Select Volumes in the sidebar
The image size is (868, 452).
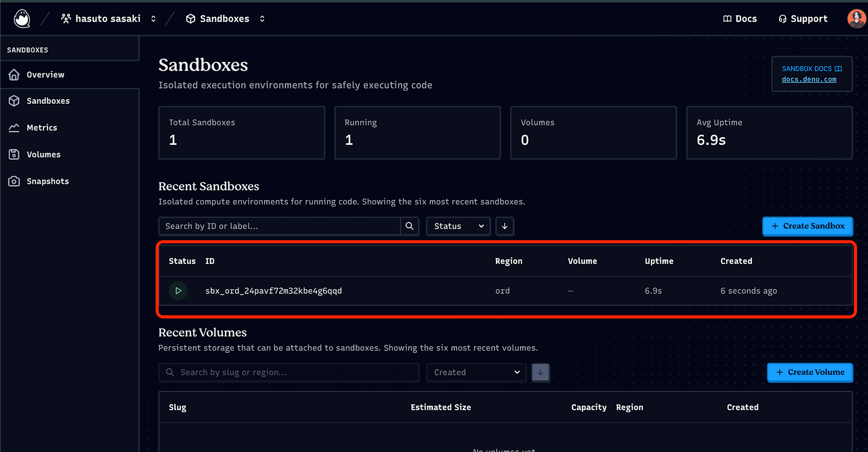[x=43, y=155]
